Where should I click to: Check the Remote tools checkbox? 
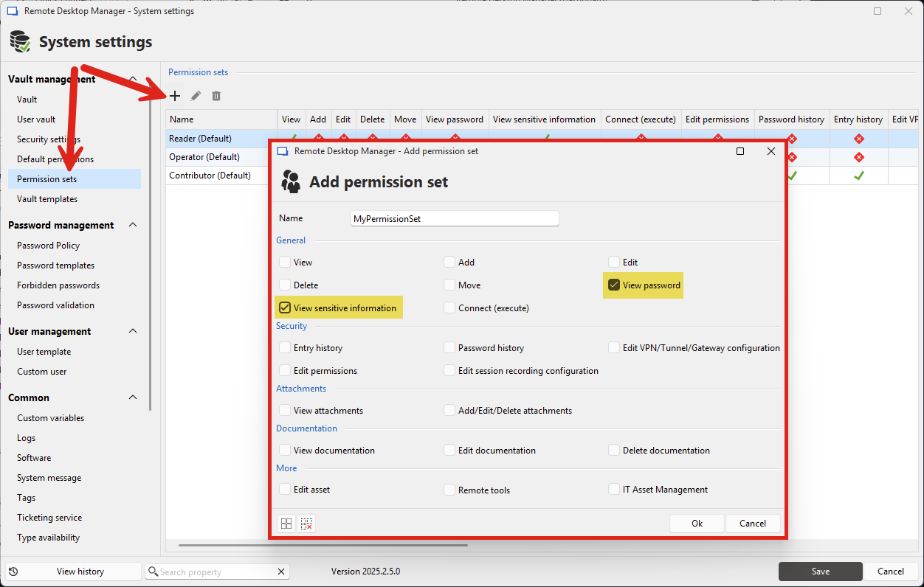click(449, 490)
